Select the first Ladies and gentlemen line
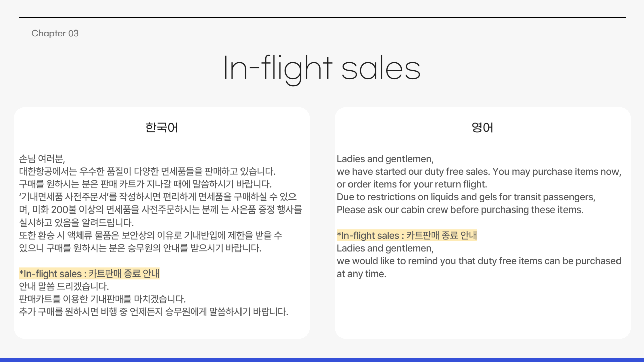The height and width of the screenshot is (362, 644). [385, 159]
